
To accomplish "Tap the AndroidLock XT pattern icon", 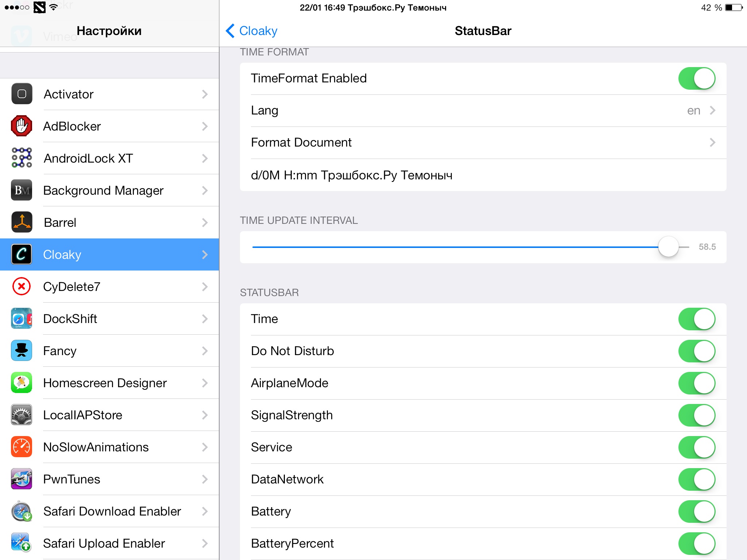I will 22,158.
